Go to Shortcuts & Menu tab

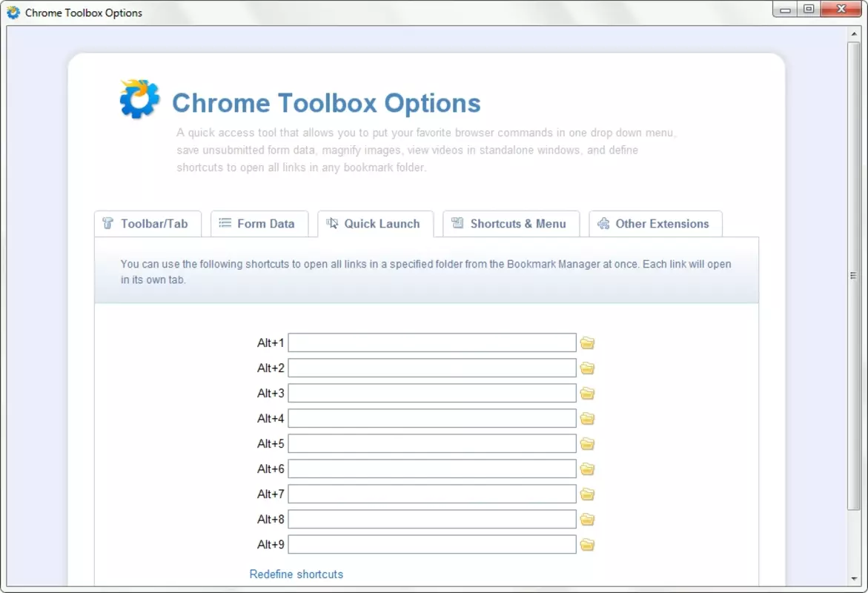pos(511,224)
